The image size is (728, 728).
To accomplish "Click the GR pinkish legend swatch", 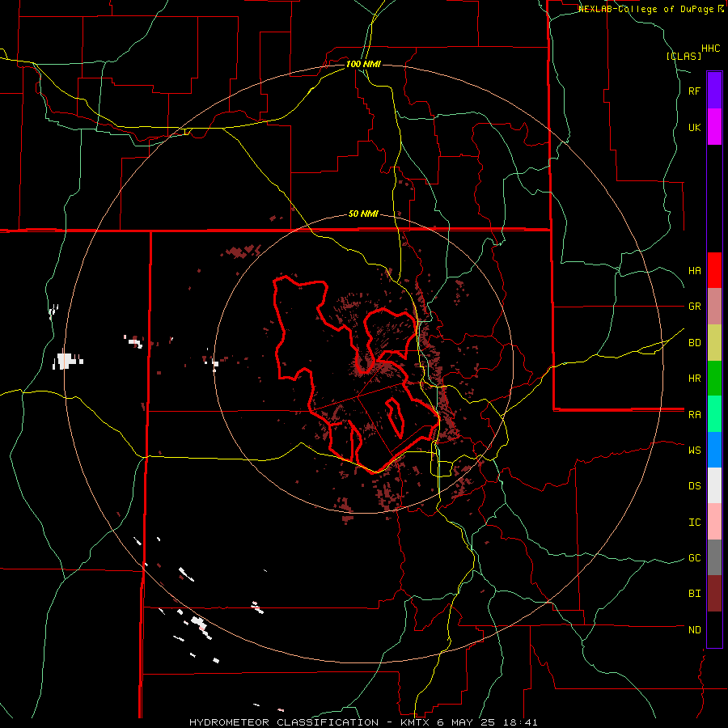I will click(714, 306).
